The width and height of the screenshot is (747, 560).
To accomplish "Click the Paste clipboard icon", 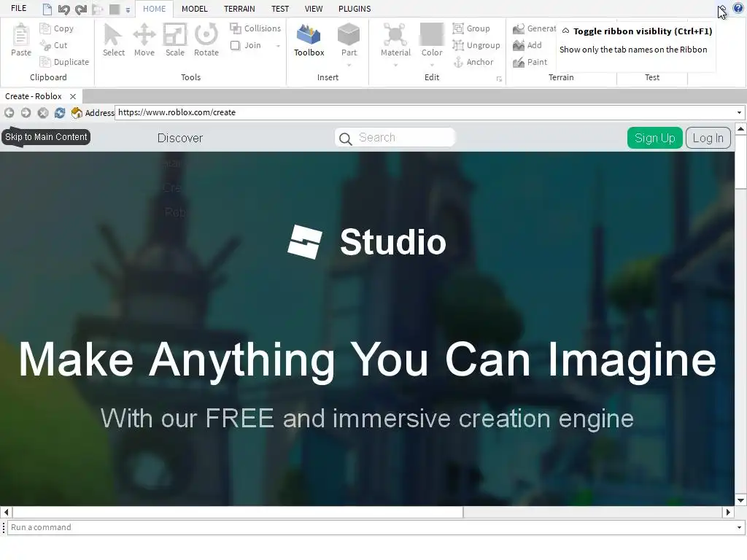I will 21,35.
